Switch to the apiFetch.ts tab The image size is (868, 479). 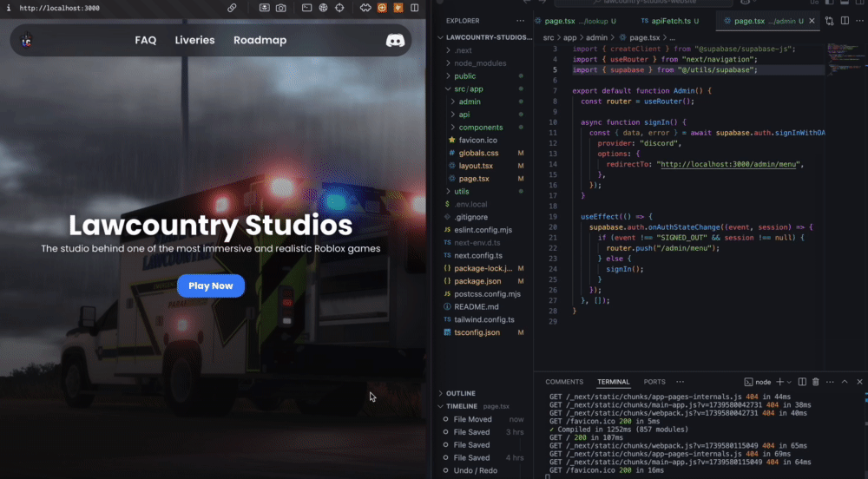coord(670,21)
